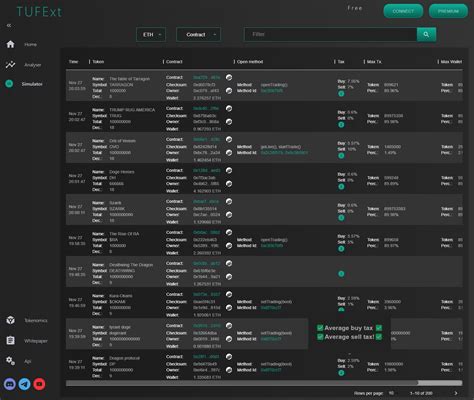This screenshot has width=474, height=400.
Task: Open the TARRAGON green contract address link
Action: 207,77
